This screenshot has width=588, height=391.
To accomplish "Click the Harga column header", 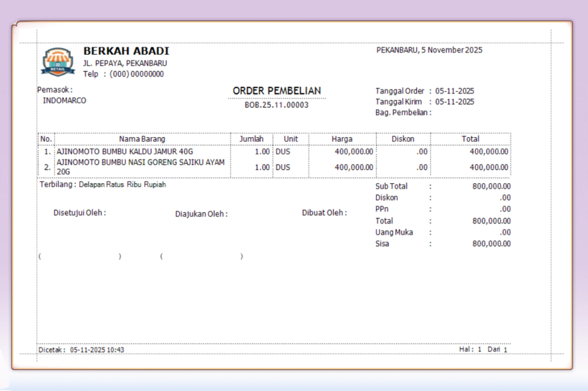I will [342, 139].
